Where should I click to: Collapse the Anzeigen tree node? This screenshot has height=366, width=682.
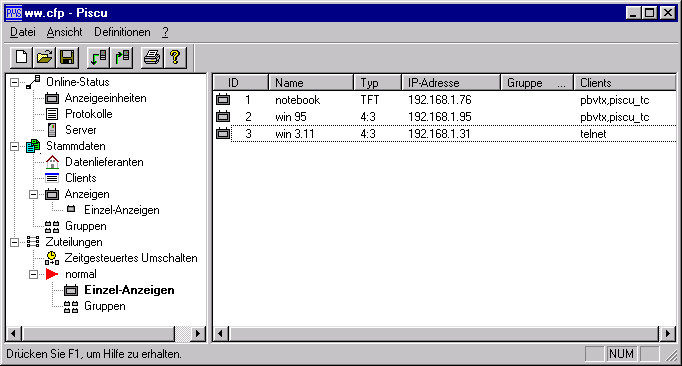pyautogui.click(x=33, y=194)
